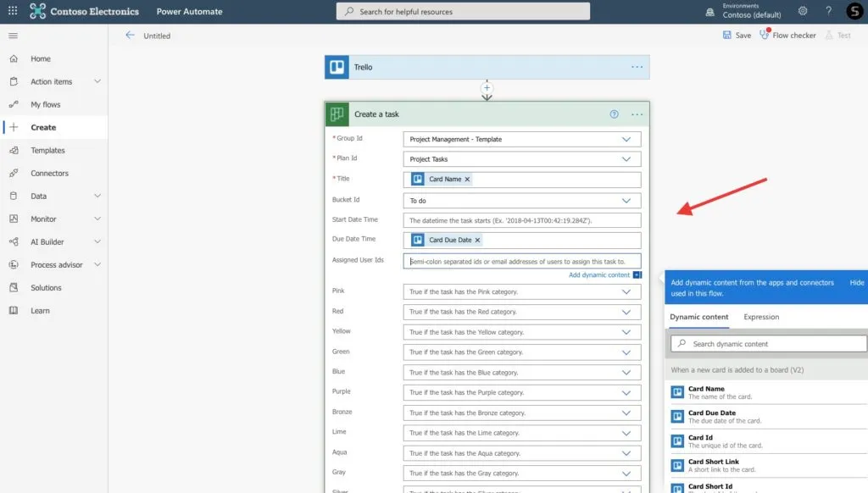
Task: Open settings gear icon
Action: pos(803,10)
